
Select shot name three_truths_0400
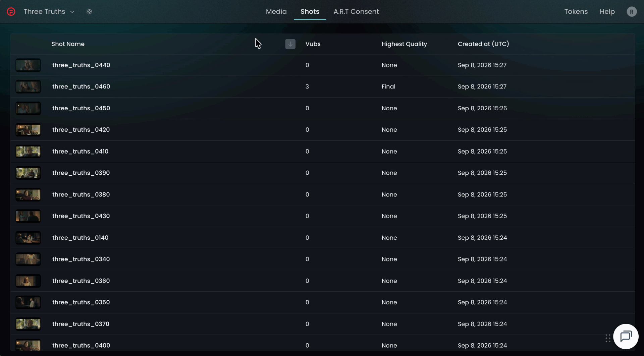pos(81,346)
